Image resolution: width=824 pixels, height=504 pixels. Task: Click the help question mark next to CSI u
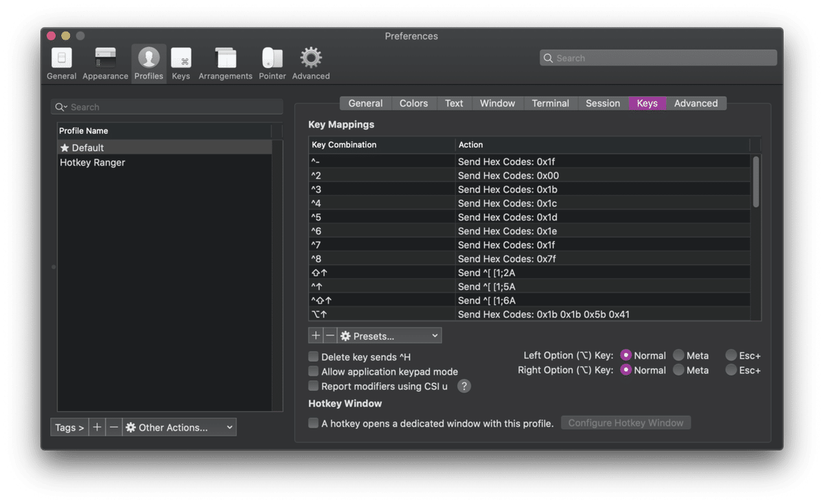pos(464,386)
